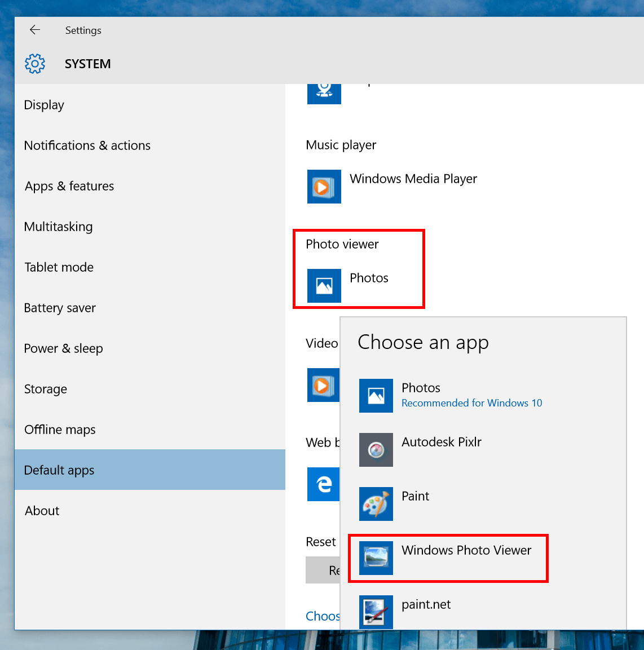Click the Photos icon under Photo viewer
The width and height of the screenshot is (644, 650).
tap(324, 286)
